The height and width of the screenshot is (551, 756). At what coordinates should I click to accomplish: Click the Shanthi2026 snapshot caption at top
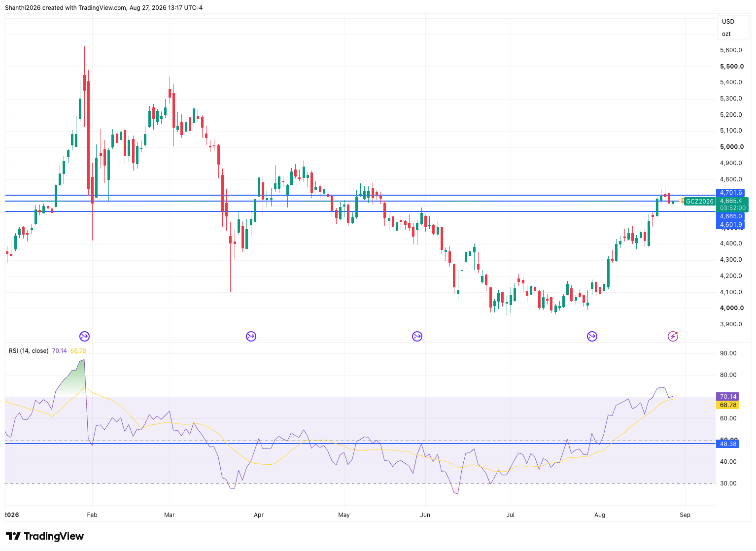coord(103,8)
